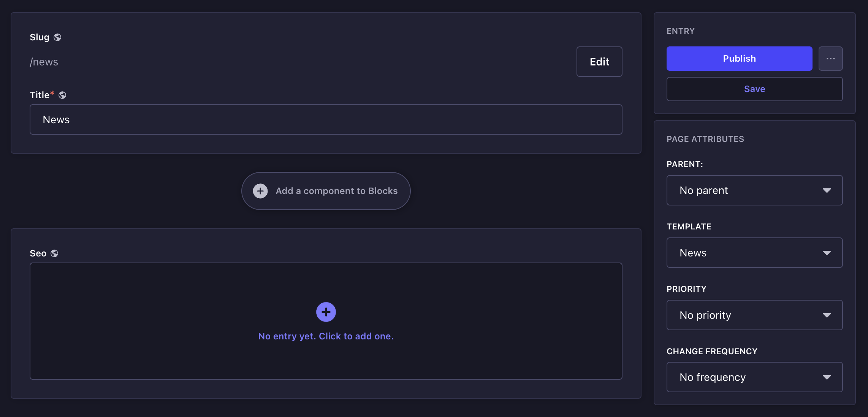Open the Template dropdown showing News

pyautogui.click(x=755, y=253)
